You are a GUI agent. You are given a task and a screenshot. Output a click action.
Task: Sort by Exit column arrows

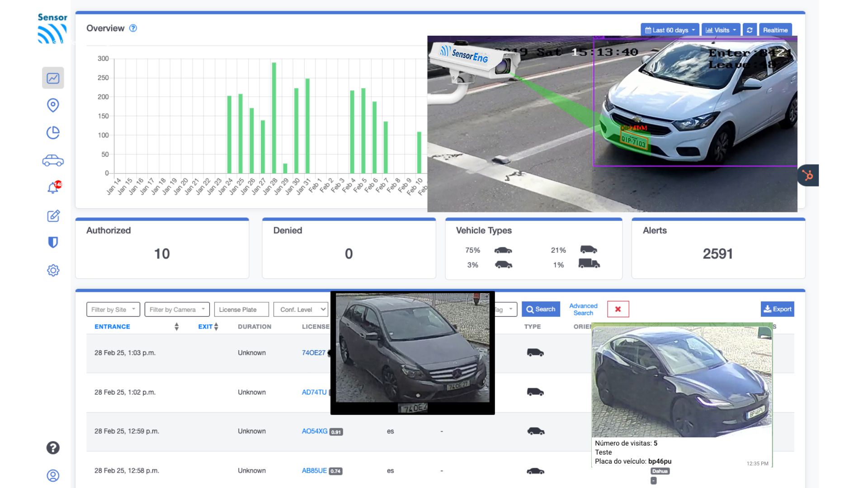point(216,327)
